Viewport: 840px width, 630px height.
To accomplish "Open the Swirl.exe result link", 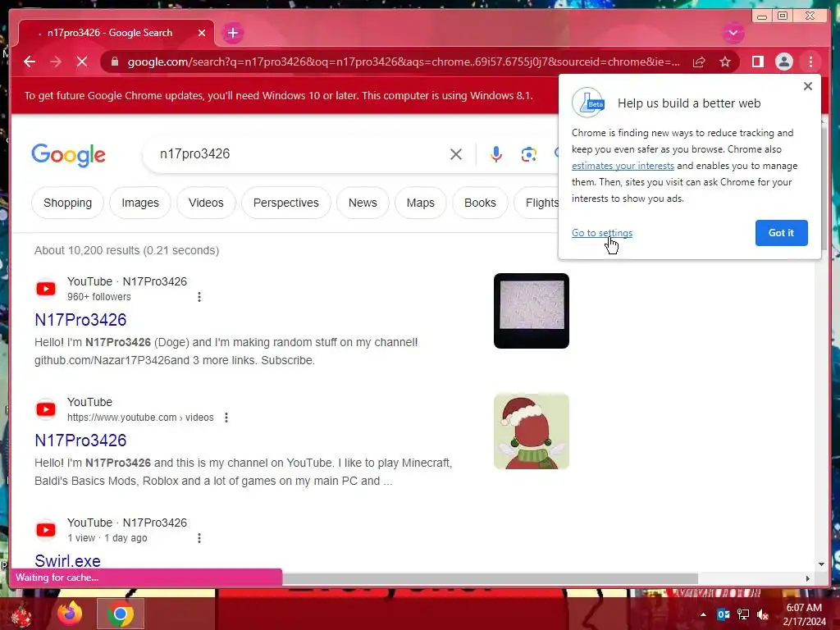I will click(x=67, y=560).
